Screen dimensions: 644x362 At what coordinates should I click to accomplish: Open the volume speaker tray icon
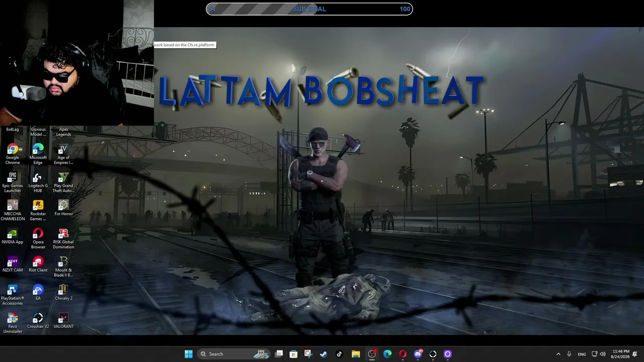tap(603, 354)
